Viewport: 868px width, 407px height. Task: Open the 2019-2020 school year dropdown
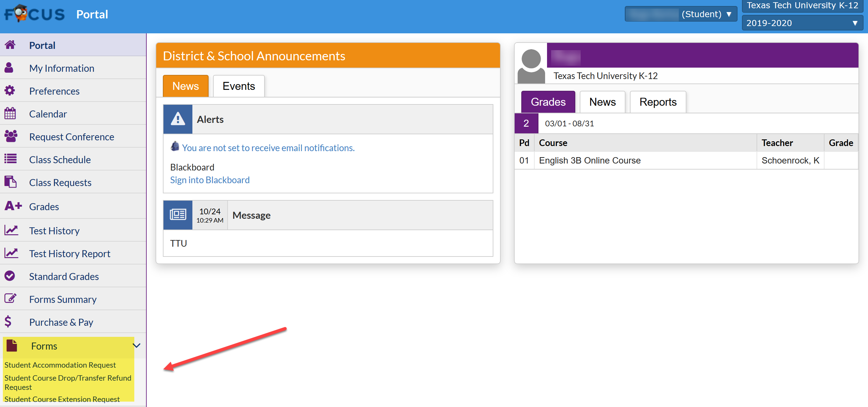click(802, 23)
